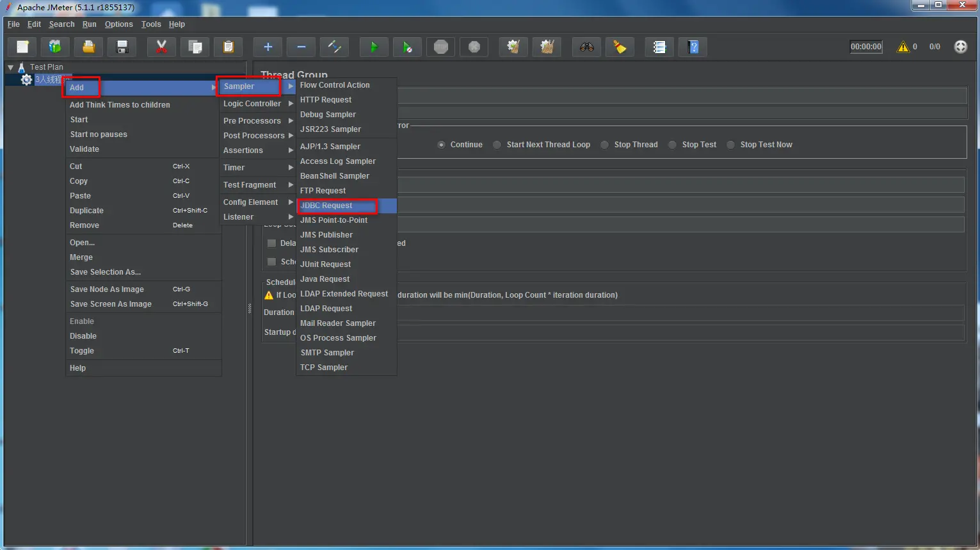Toggle the Scheduler checkbox

click(x=271, y=262)
